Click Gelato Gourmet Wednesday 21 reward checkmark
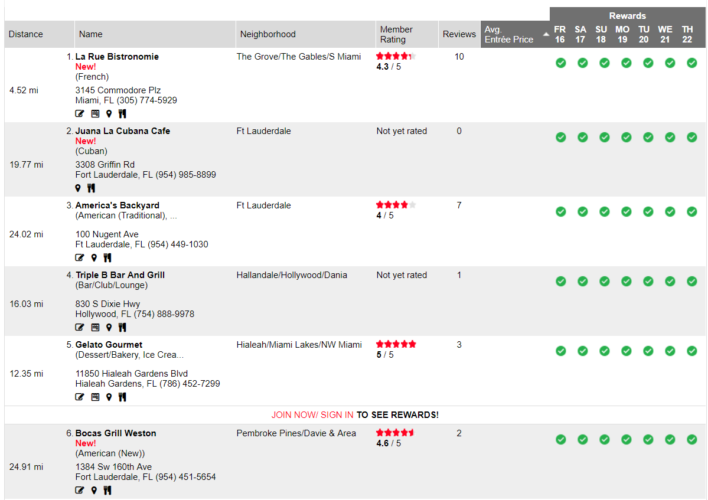The image size is (708, 500). [670, 350]
